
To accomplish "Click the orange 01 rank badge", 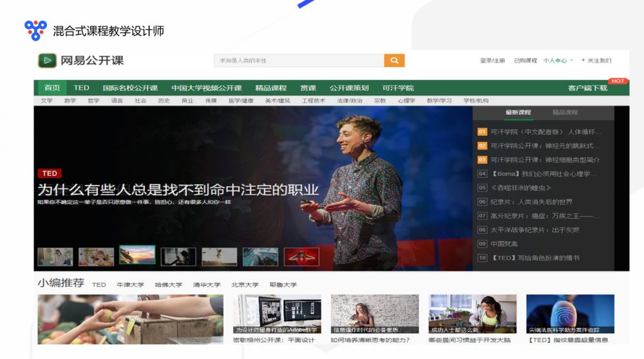I will [x=482, y=132].
